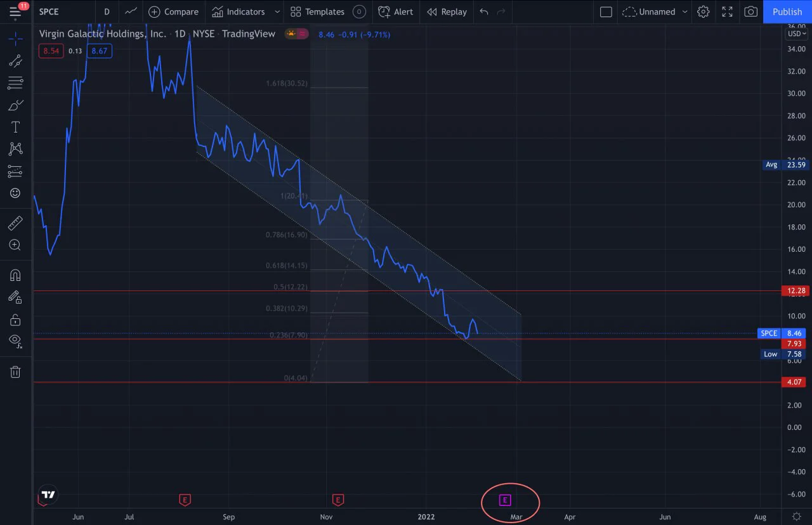Open the Indicators dropdown arrow
This screenshot has height=525, width=812.
(x=277, y=11)
